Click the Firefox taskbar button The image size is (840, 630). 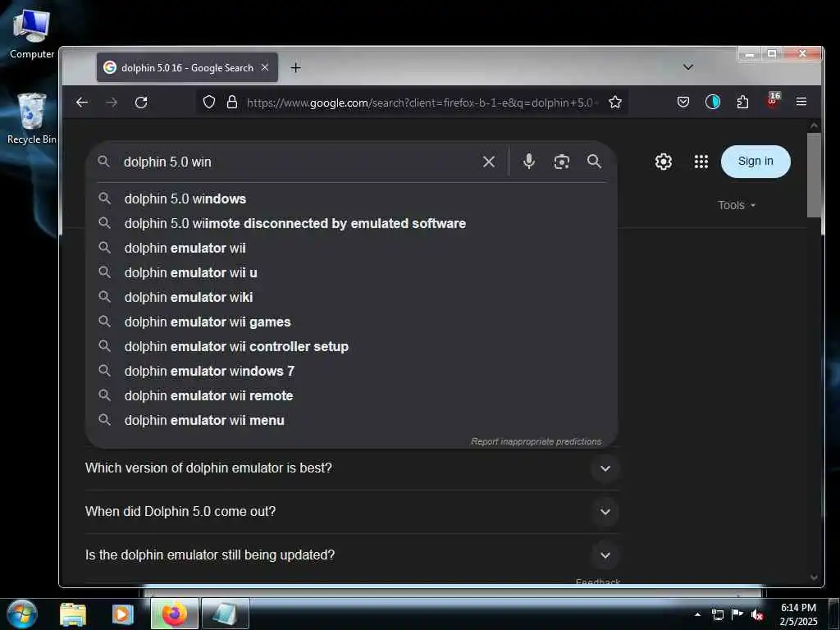pos(175,614)
